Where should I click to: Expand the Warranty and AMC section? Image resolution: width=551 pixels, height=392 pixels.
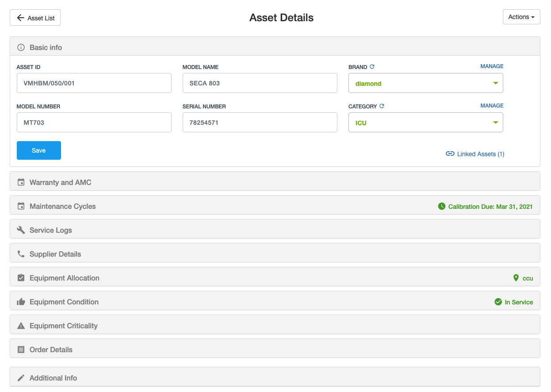pos(60,182)
